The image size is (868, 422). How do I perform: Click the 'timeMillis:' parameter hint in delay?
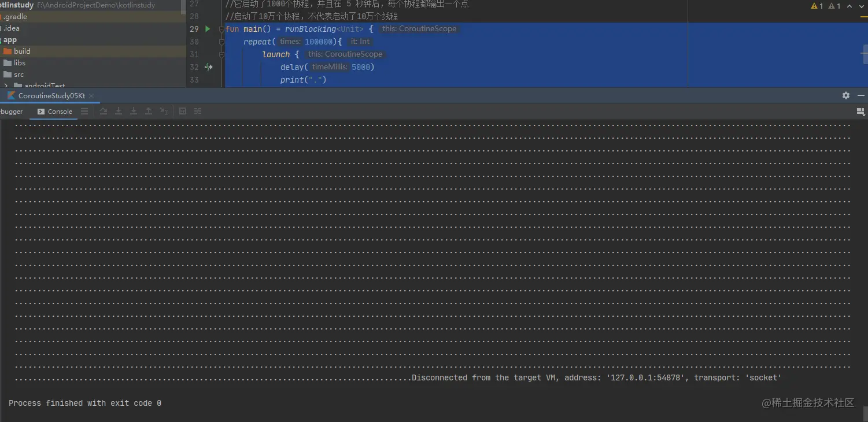pos(330,67)
